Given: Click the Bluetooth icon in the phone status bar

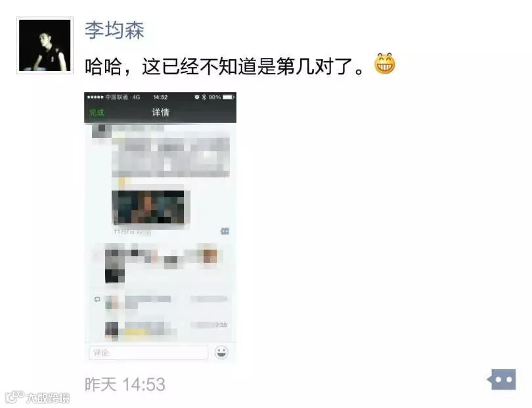Looking at the screenshot, I should click(x=204, y=97).
